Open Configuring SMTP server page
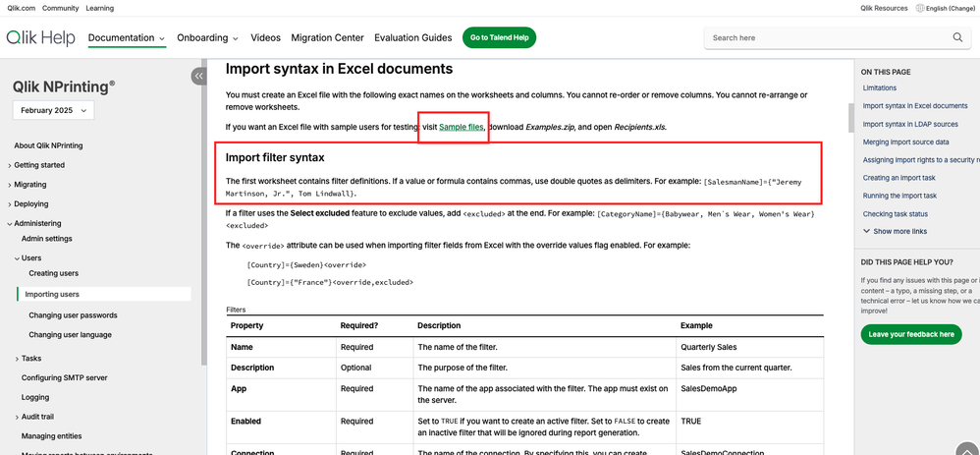 click(65, 378)
